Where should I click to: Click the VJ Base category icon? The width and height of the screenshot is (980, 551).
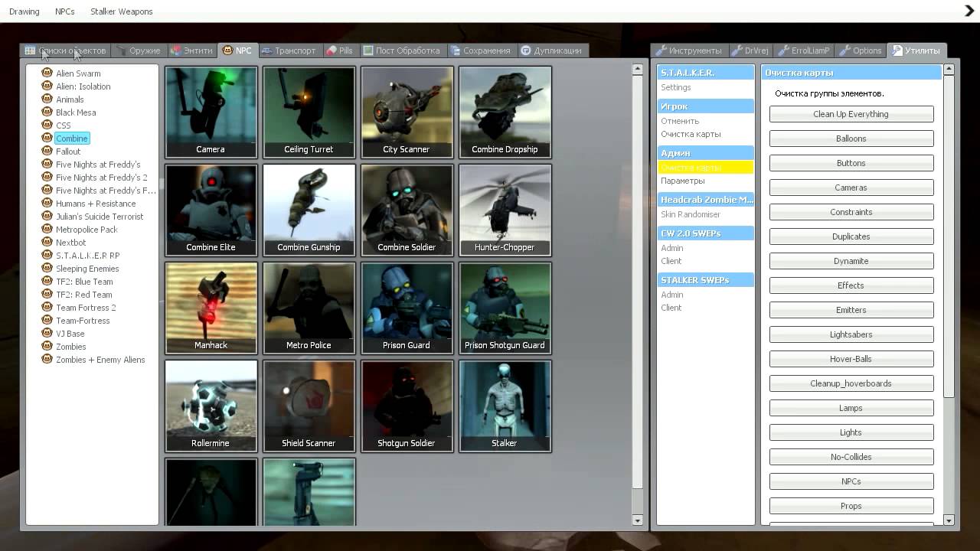point(47,334)
